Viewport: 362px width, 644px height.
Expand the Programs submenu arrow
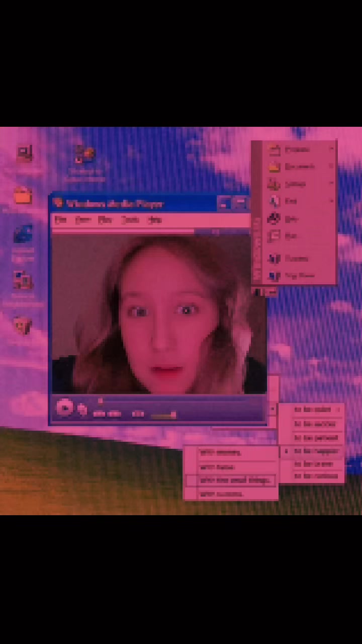pos(331,149)
